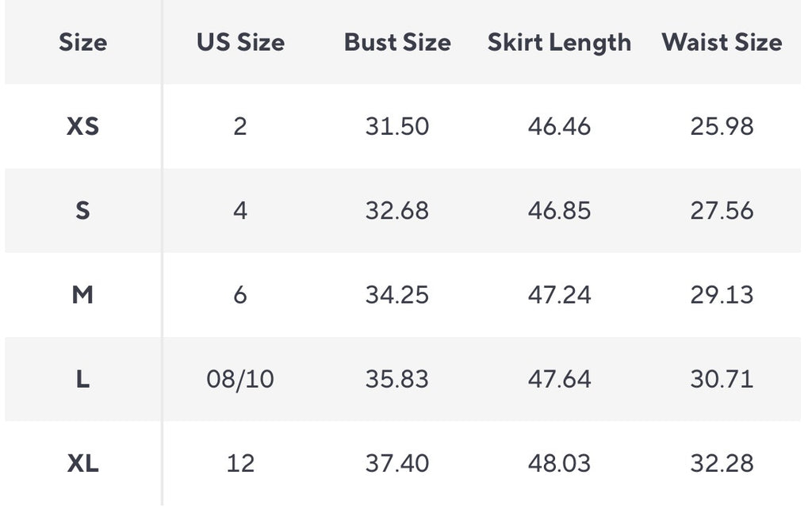
Task: Click the Bust Size column header
Action: 397,43
